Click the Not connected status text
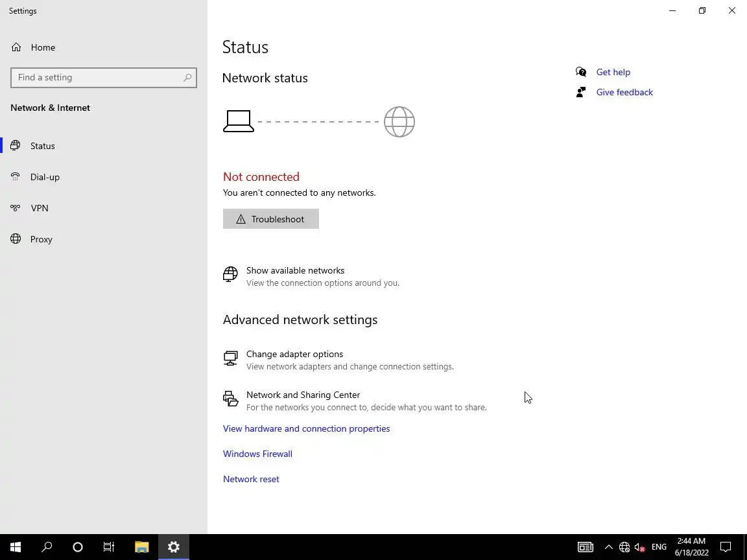 [x=261, y=177]
